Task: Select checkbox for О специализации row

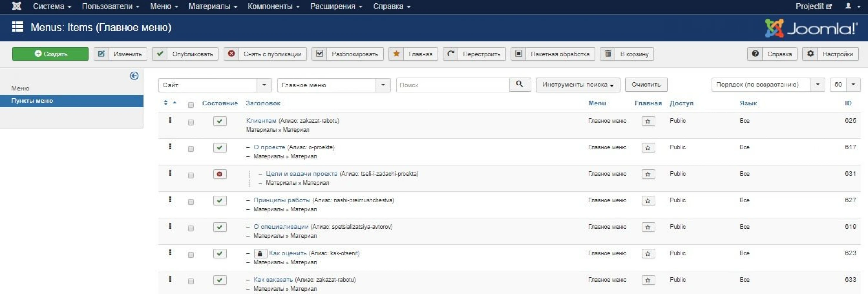Action: 191,228
